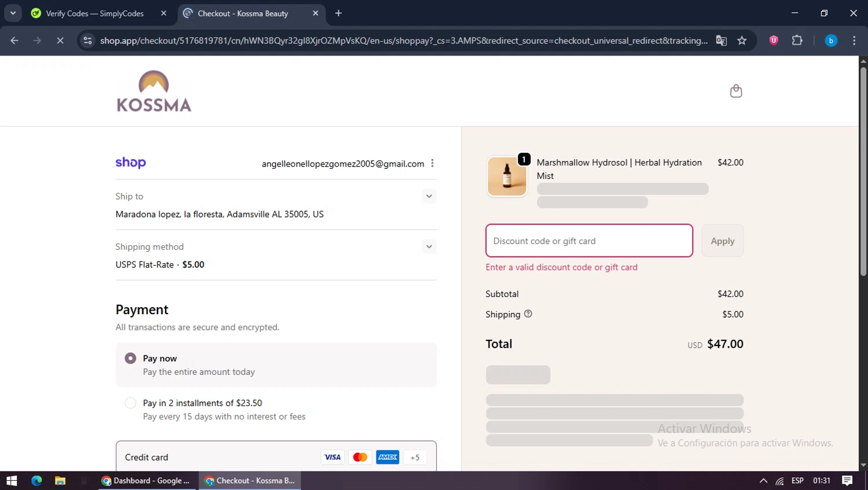The image size is (868, 490).
Task: Click the 01:31 clock in the taskbar
Action: tap(822, 481)
